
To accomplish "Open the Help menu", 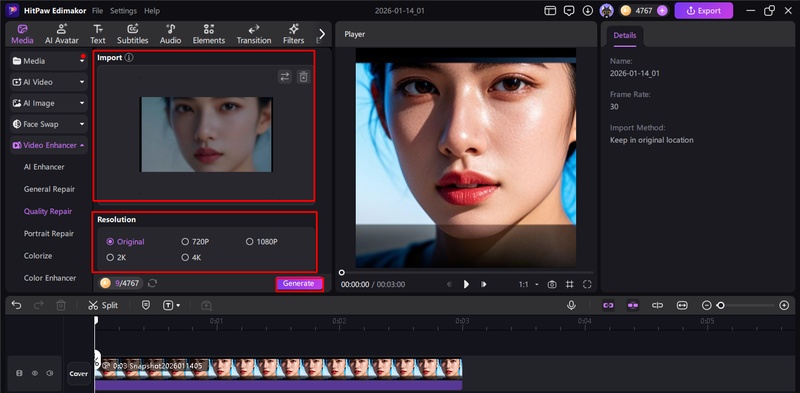I will (x=152, y=11).
